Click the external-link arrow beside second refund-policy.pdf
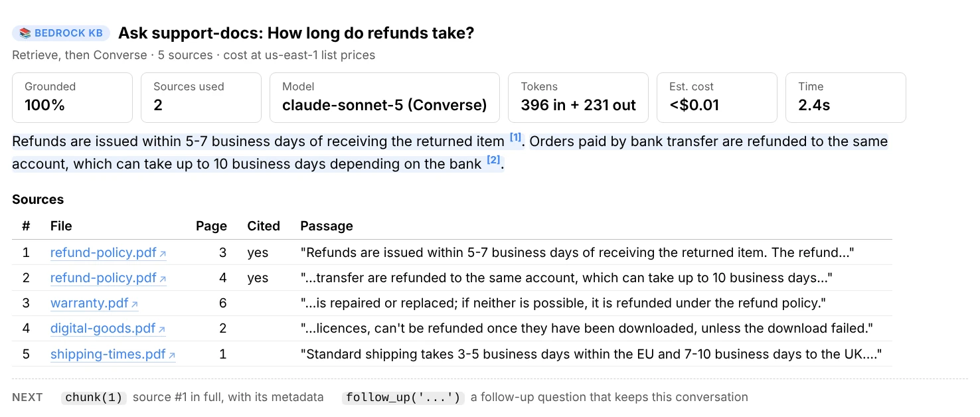 (163, 279)
